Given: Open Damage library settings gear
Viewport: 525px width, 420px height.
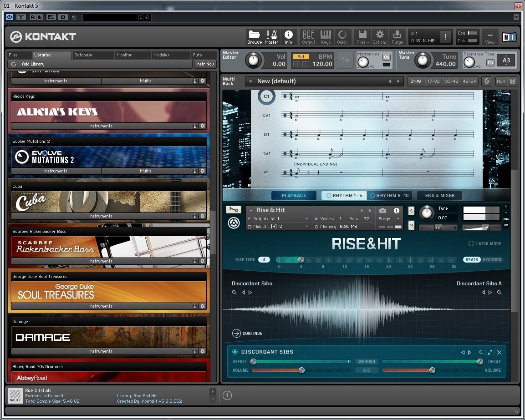Looking at the screenshot, I should pos(203,351).
